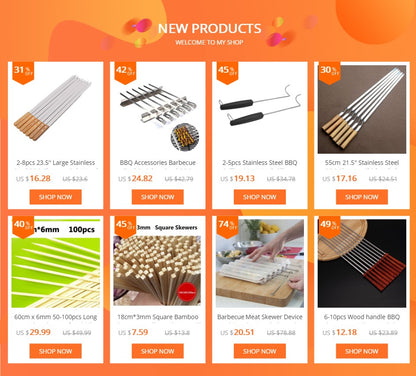Click the 49% off discount badge
416x376 pixels.
[x=329, y=227]
